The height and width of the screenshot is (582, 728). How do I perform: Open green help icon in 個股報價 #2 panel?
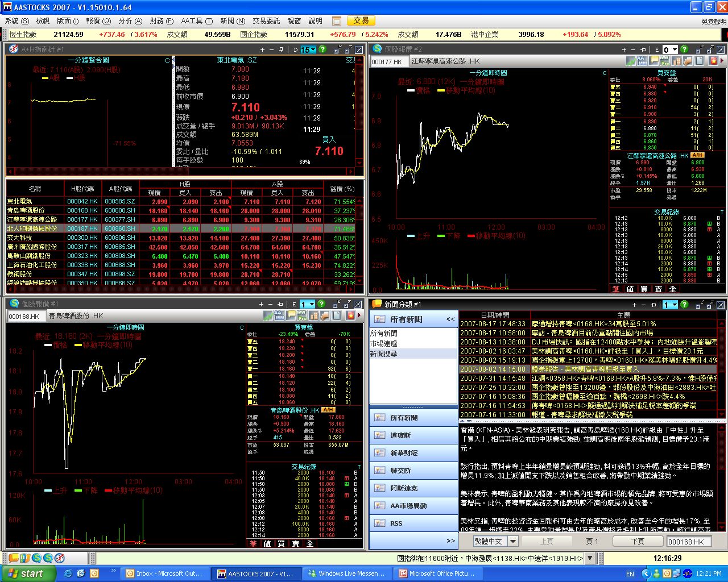[x=684, y=49]
